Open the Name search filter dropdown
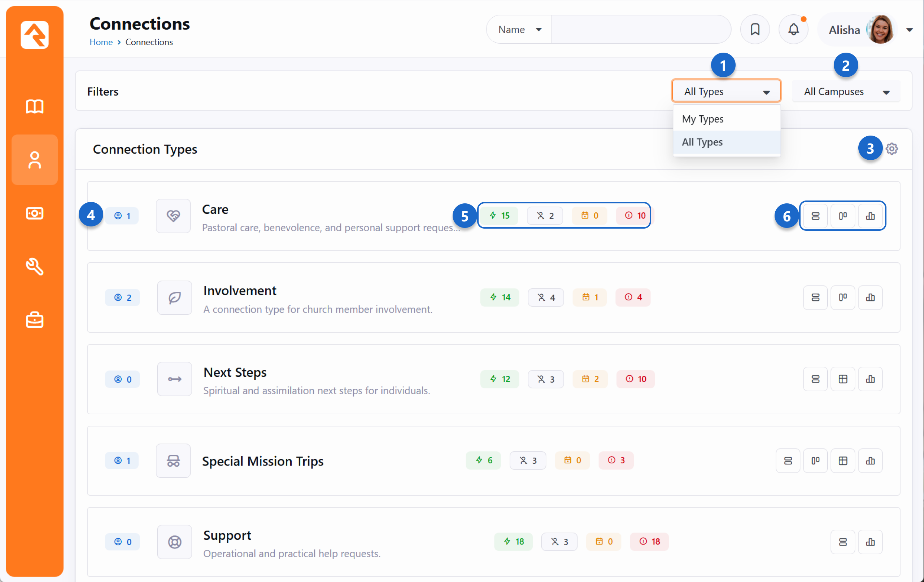 pos(519,30)
